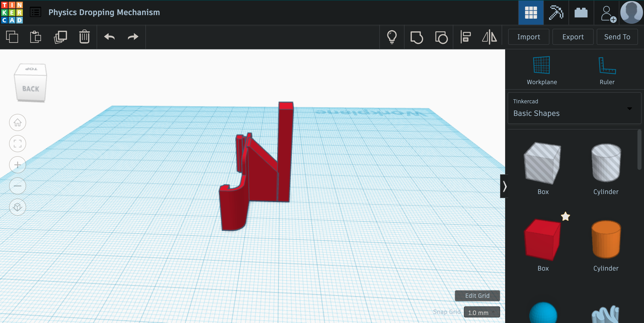This screenshot has width=644, height=323.
Task: Select the red Box shape
Action: [543, 240]
